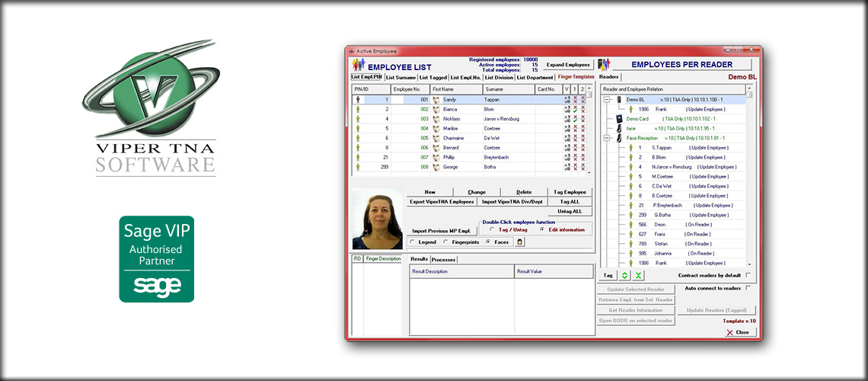Select tree row '789 Stefan'
This screenshot has height=381, width=868.
click(675, 244)
